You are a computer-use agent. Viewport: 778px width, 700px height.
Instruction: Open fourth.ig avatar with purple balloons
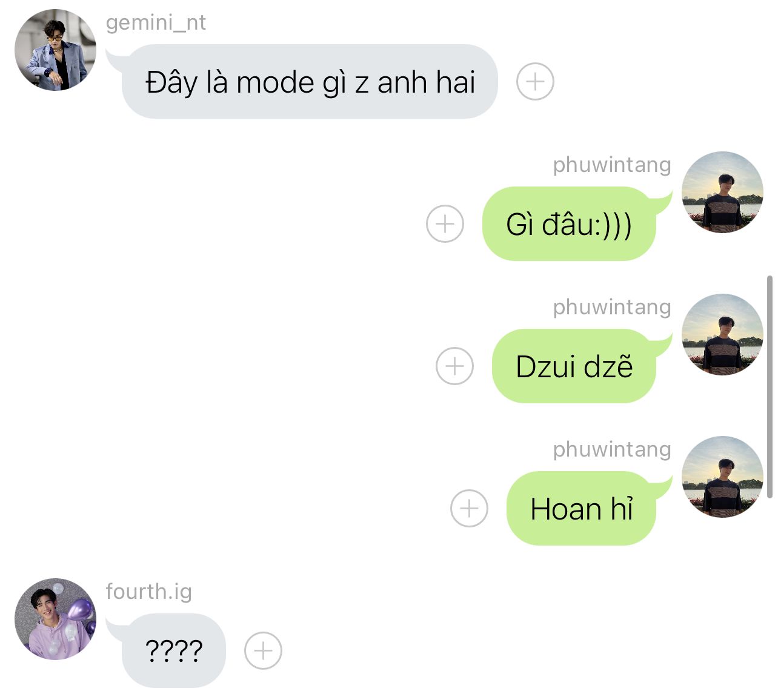[x=55, y=619]
